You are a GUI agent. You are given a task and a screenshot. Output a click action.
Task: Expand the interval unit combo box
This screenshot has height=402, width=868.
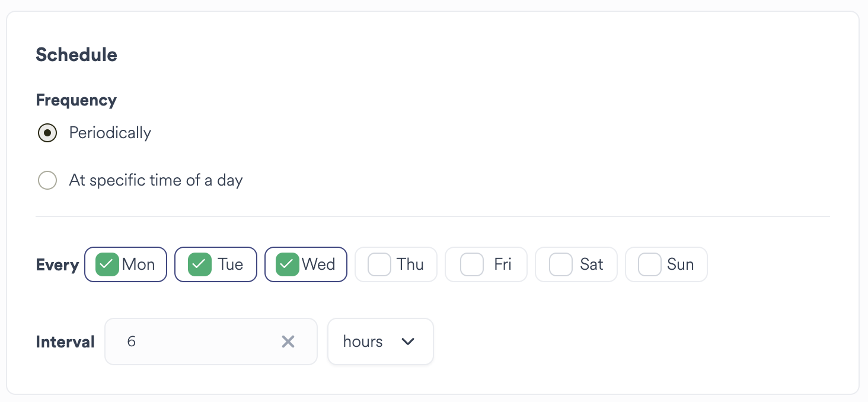380,342
